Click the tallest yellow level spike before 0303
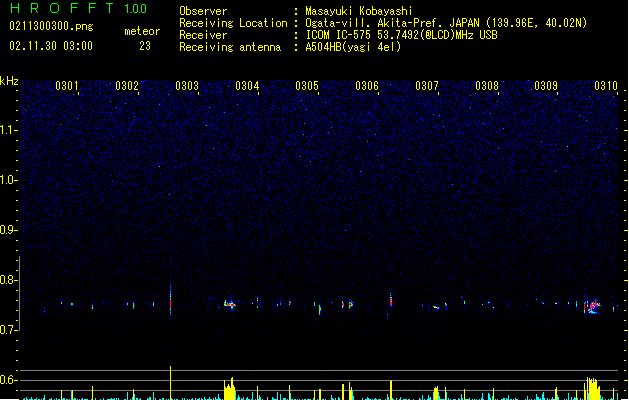Screen dimensions: 629x400 (x=170, y=383)
